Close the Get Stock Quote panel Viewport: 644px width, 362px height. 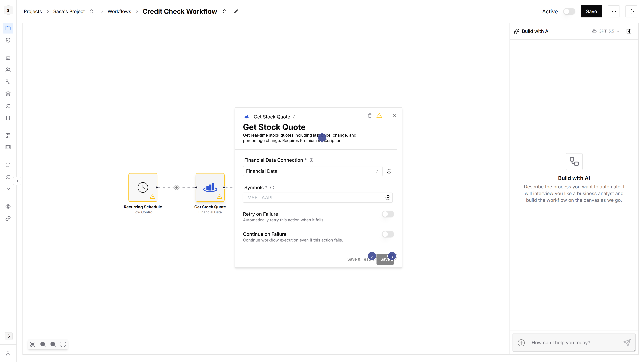click(x=394, y=116)
